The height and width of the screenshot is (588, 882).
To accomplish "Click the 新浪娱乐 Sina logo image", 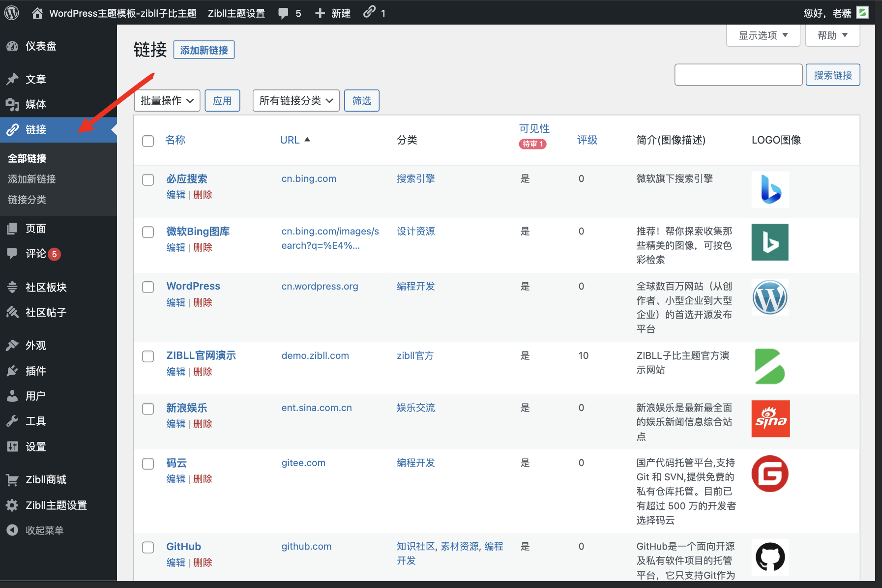I will [770, 419].
